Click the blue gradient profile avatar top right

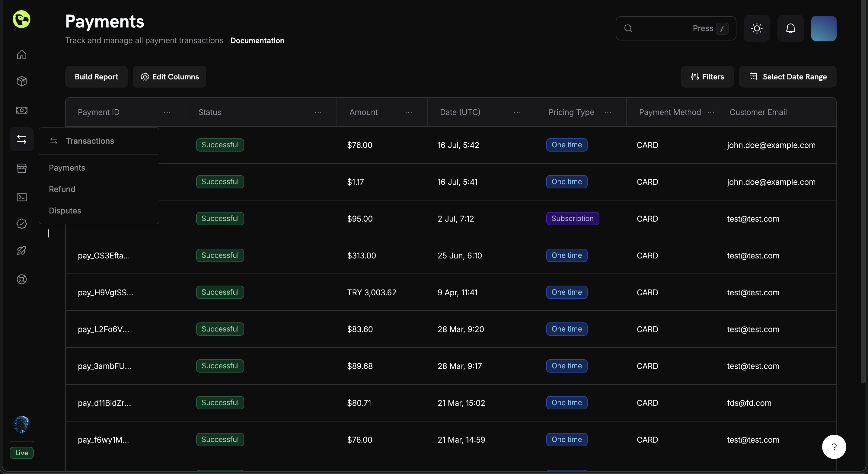[x=824, y=28]
